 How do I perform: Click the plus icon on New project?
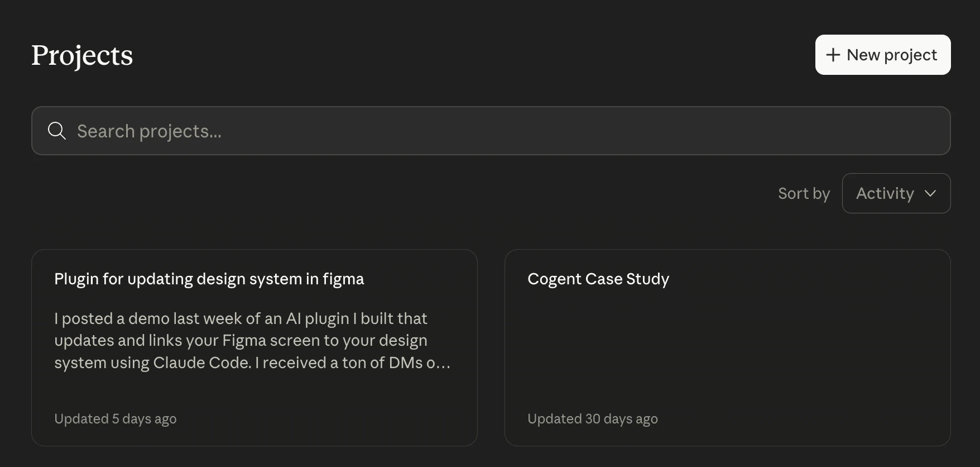[x=833, y=55]
